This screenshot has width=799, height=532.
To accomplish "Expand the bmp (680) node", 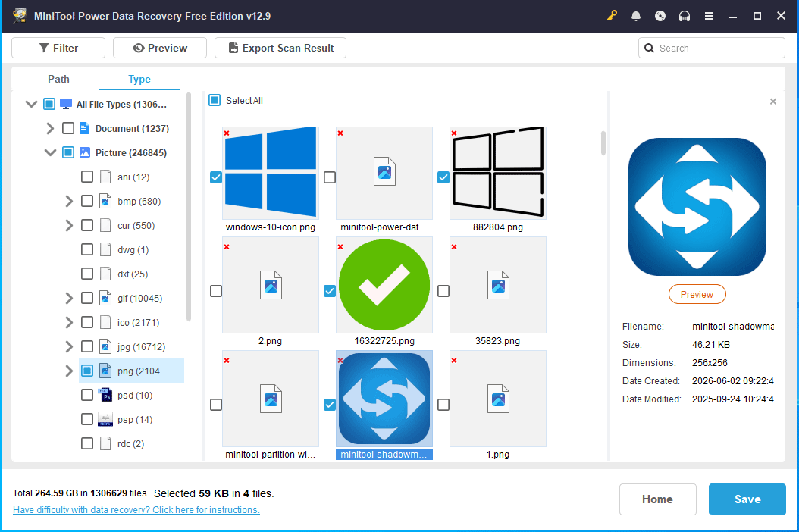I will 69,202.
